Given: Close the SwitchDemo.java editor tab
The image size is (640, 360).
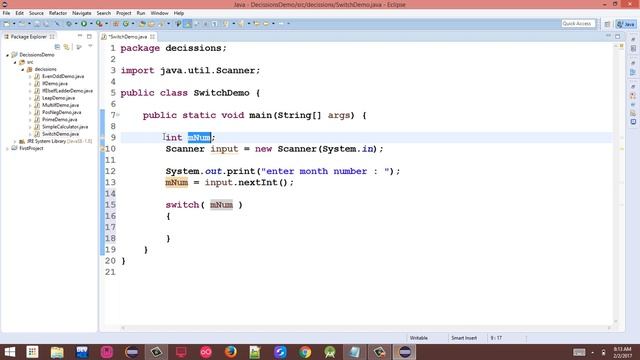Looking at the screenshot, I should tap(152, 37).
